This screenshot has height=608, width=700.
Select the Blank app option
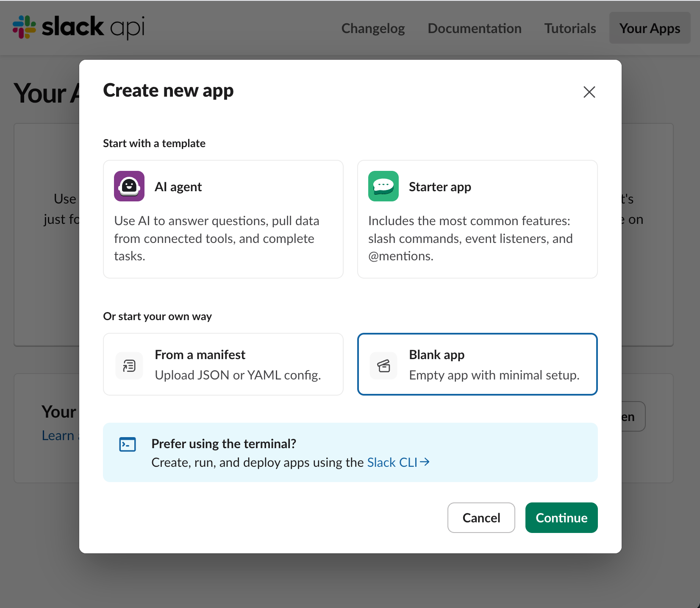coord(478,364)
